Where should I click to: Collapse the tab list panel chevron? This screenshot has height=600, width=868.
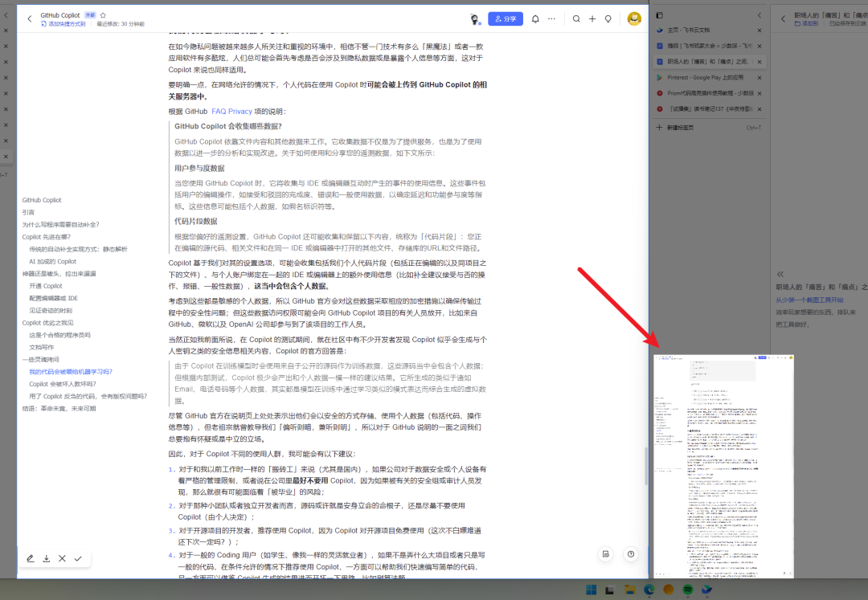click(x=759, y=15)
